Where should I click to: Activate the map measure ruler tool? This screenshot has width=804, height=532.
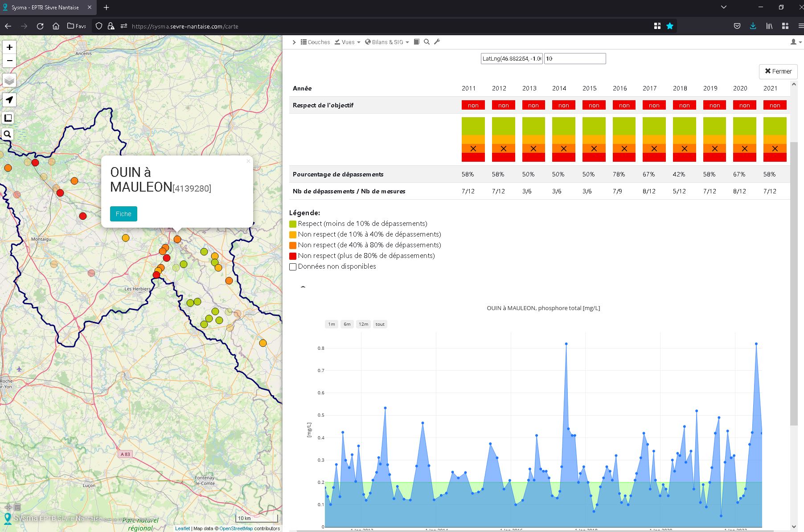coord(8,118)
